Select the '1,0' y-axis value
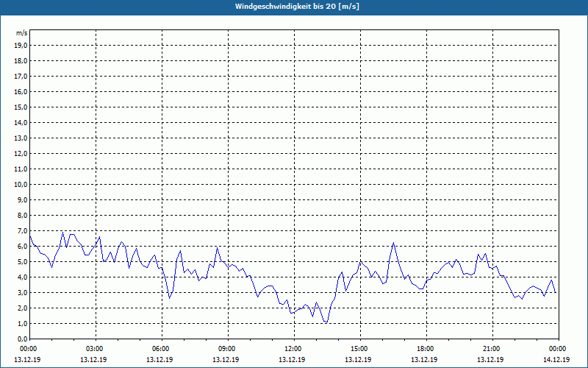This screenshot has width=588, height=368. 22,324
